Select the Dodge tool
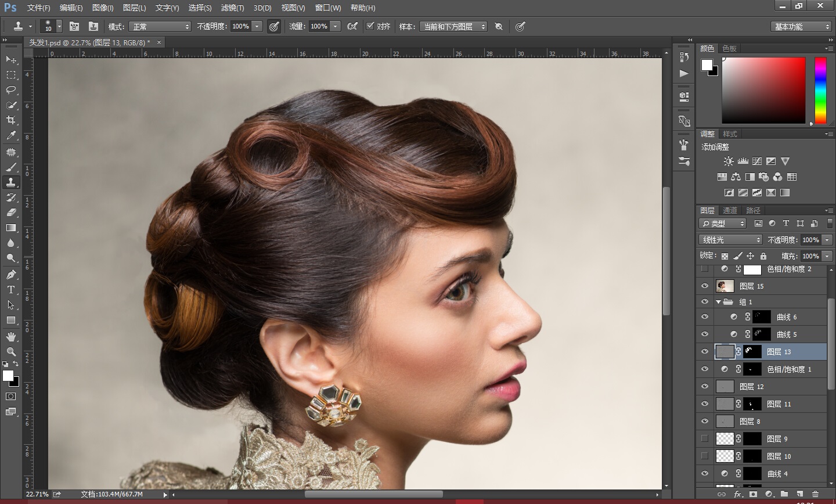836x504 pixels. tap(11, 258)
